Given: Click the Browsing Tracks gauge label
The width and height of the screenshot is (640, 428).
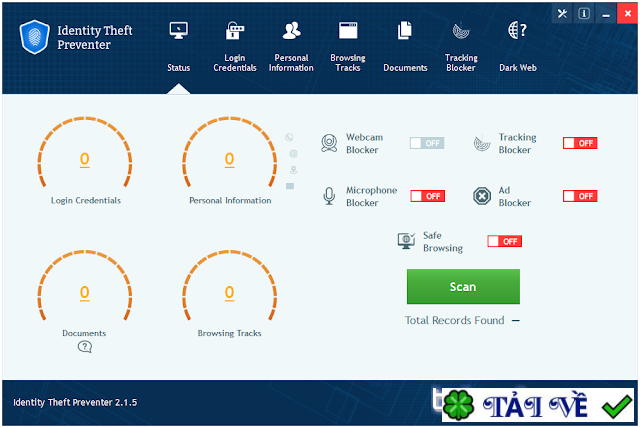Looking at the screenshot, I should (229, 333).
